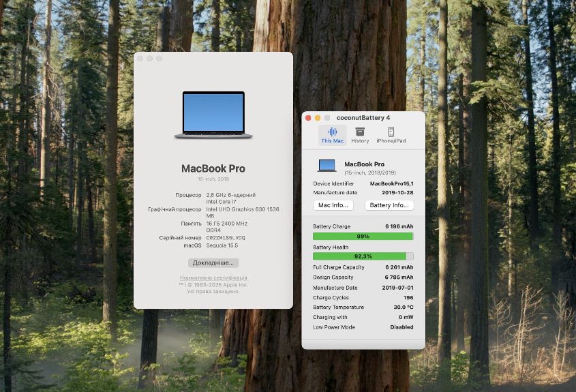Image resolution: width=576 pixels, height=392 pixels.
Task: Click the 2,6 GHz processor value
Action: (230, 198)
